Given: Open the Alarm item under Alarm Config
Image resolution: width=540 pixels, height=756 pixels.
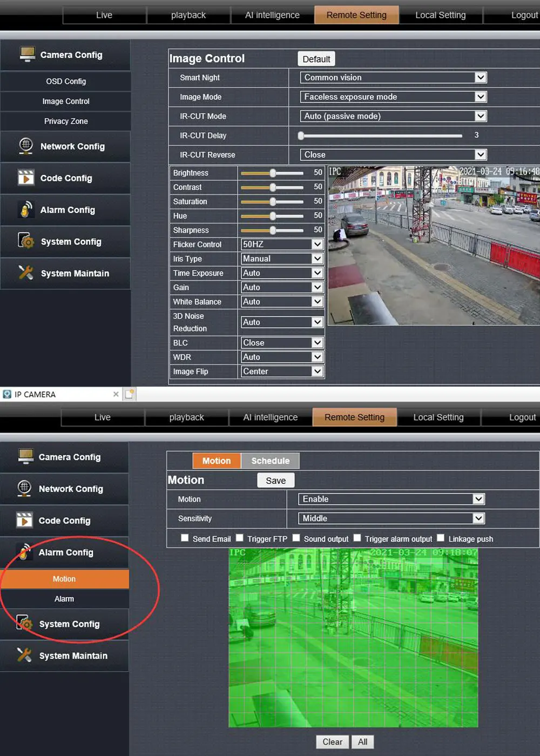Looking at the screenshot, I should pos(64,598).
